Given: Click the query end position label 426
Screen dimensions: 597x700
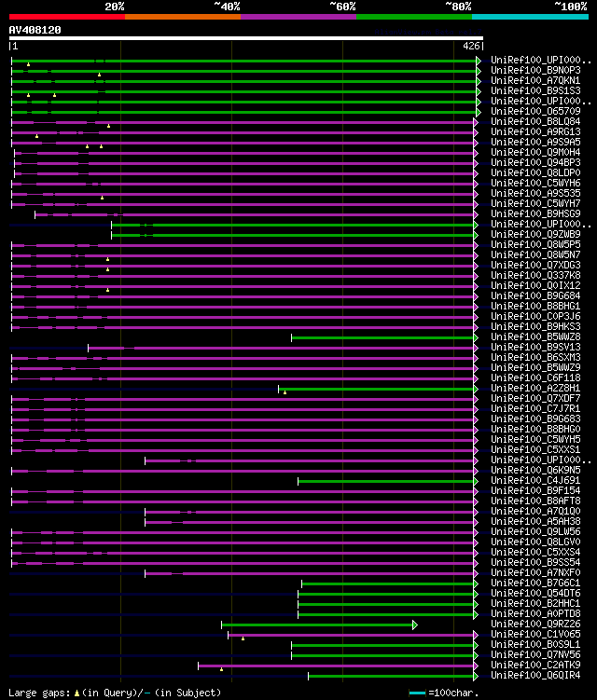Looking at the screenshot, I should tap(471, 46).
